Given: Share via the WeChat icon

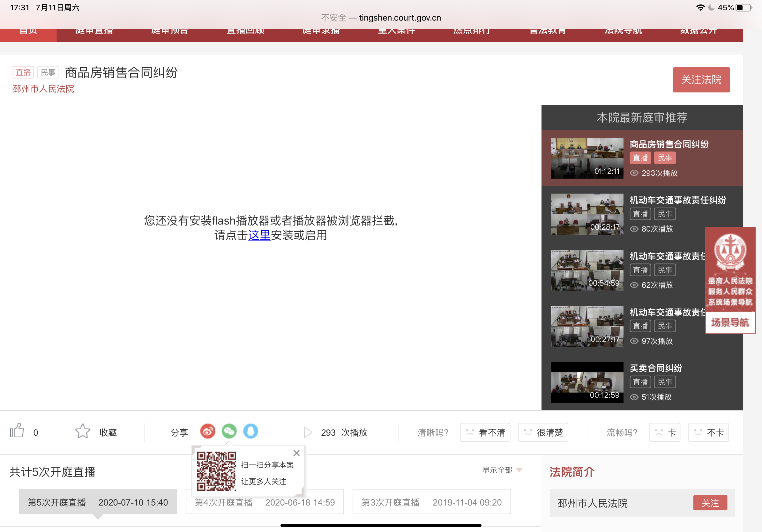Looking at the screenshot, I should tap(229, 431).
